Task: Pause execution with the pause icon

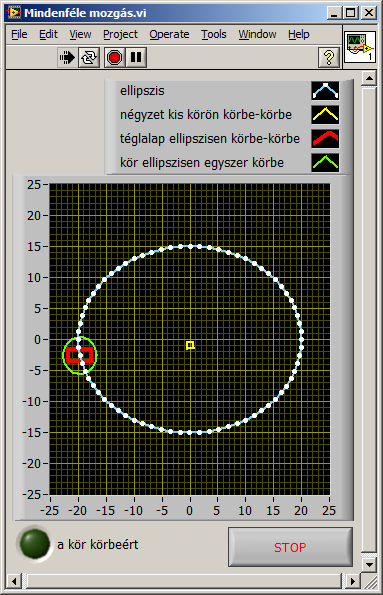Action: [136, 58]
